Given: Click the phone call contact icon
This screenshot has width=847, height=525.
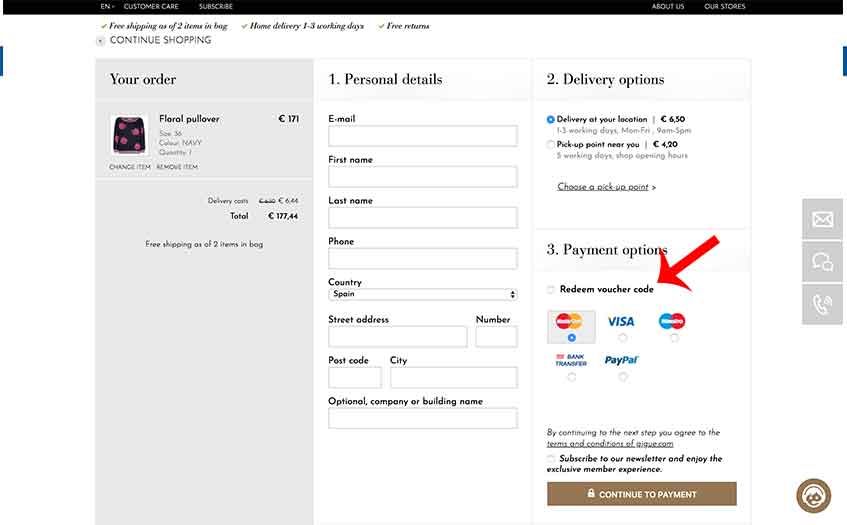Looking at the screenshot, I should coord(823,304).
